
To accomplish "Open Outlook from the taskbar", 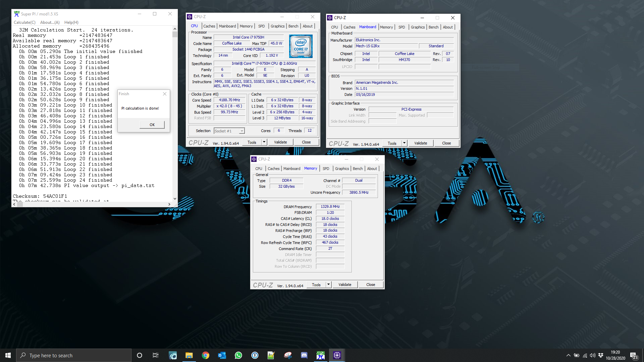I will coord(222,355).
